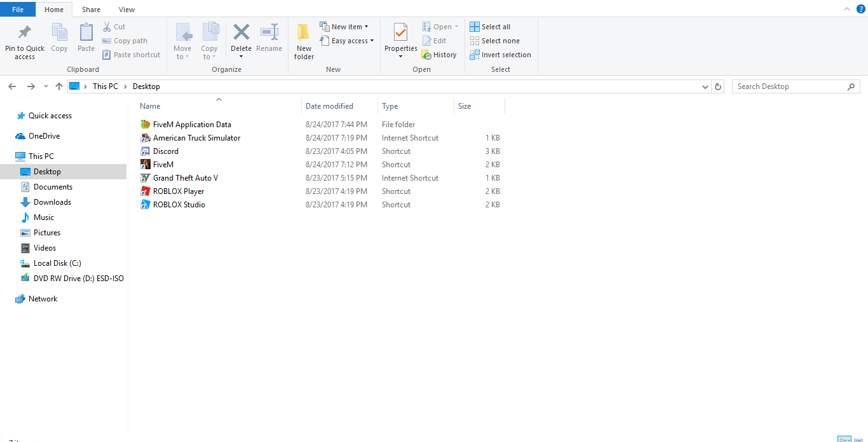Go forward with the right arrow

click(x=31, y=86)
